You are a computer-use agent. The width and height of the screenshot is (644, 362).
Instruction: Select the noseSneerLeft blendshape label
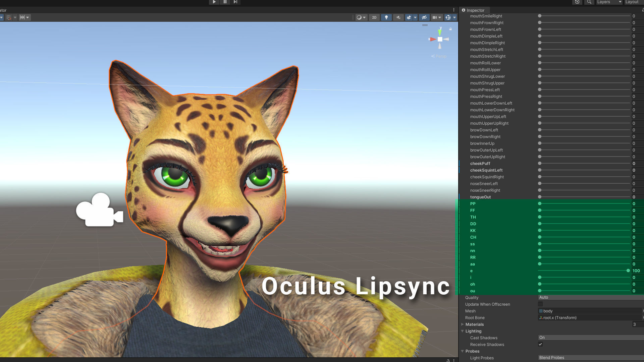(x=484, y=184)
